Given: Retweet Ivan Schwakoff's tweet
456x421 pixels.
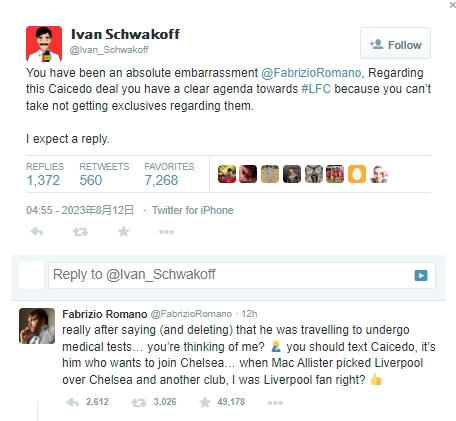Looking at the screenshot, I should (x=80, y=232).
